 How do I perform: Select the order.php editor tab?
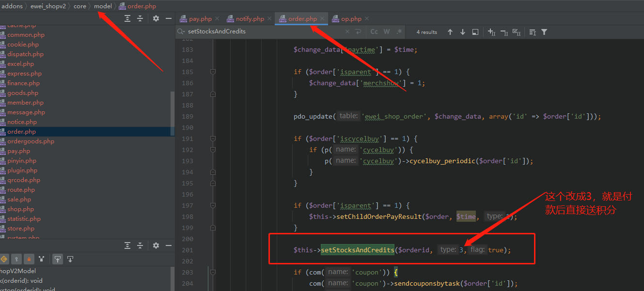302,19
